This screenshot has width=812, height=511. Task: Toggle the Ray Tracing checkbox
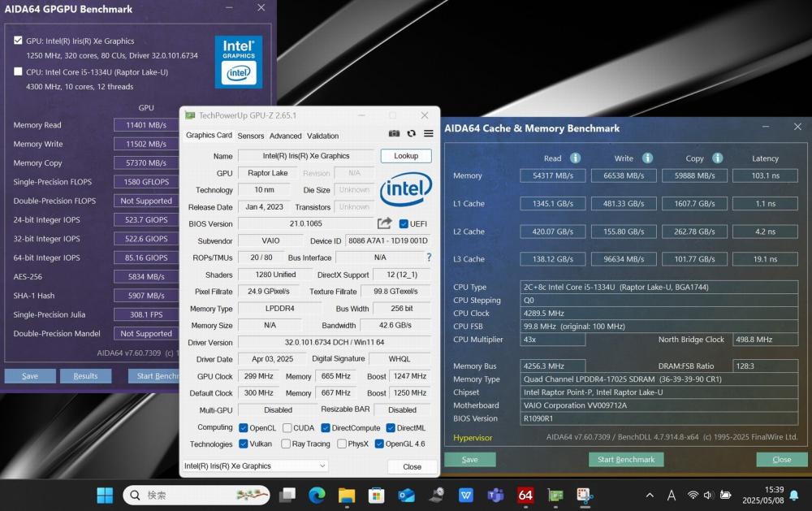[286, 444]
